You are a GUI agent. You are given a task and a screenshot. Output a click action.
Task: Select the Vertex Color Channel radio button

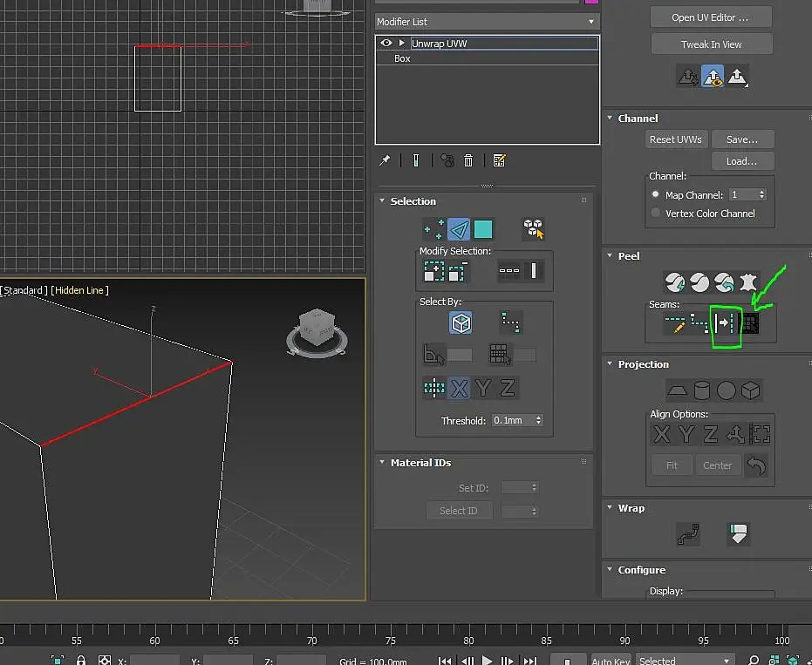pyautogui.click(x=656, y=214)
